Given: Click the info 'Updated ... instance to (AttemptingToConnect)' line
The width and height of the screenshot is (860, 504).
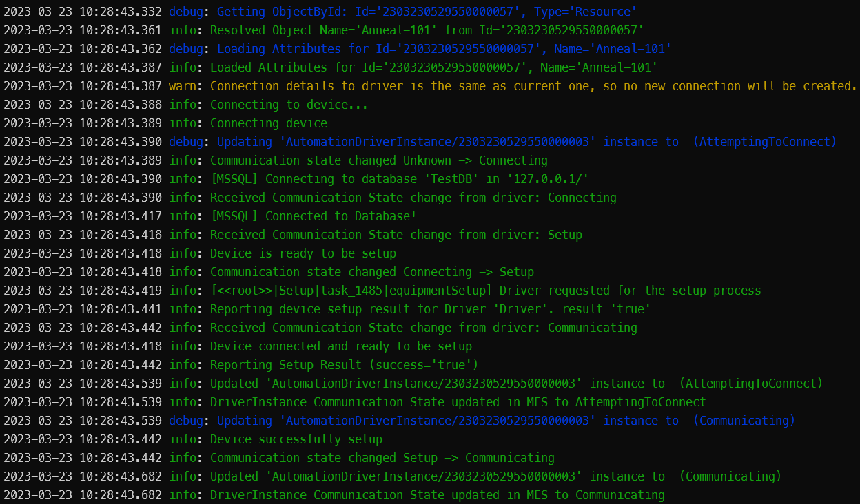Looking at the screenshot, I should click(413, 384).
